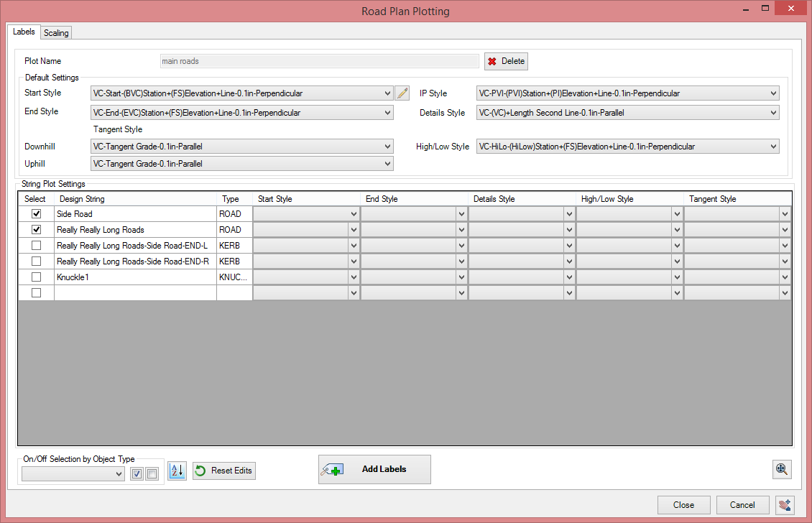Expand the Downhill tangent style dropdown

(242, 147)
